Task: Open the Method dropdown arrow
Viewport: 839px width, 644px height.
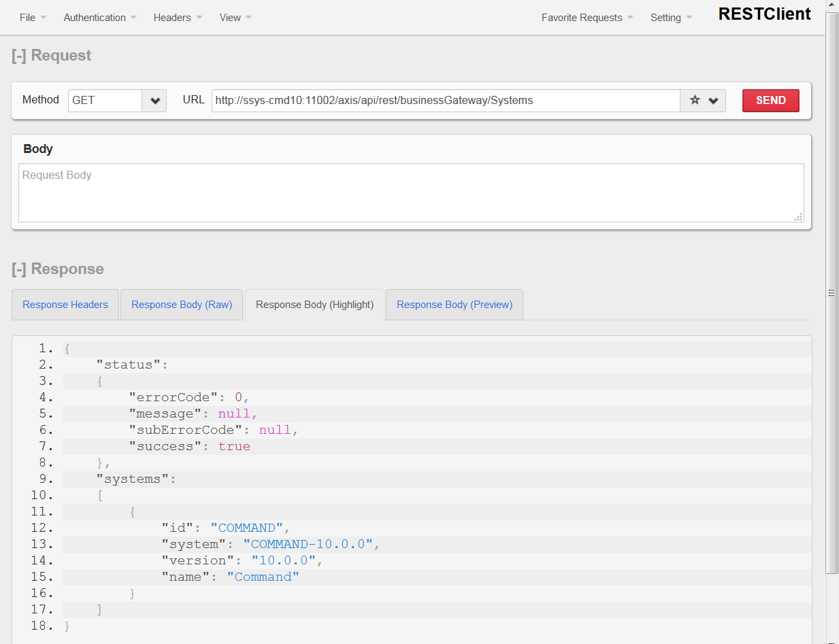Action: tap(155, 100)
